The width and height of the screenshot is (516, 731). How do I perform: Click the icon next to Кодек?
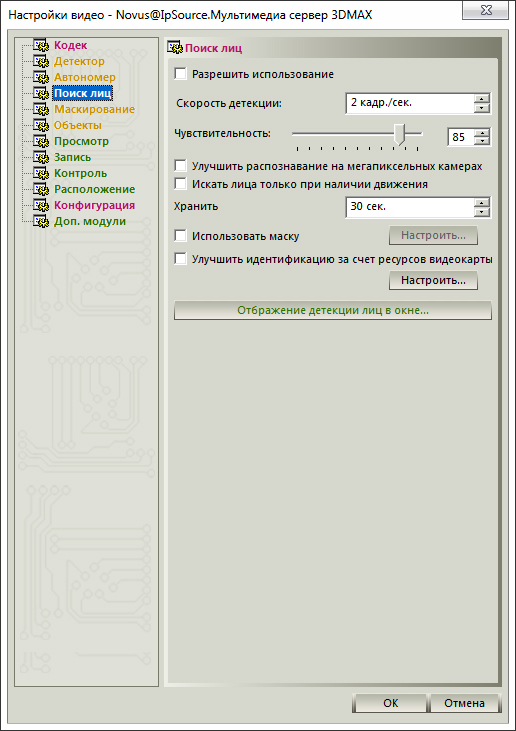(41, 46)
